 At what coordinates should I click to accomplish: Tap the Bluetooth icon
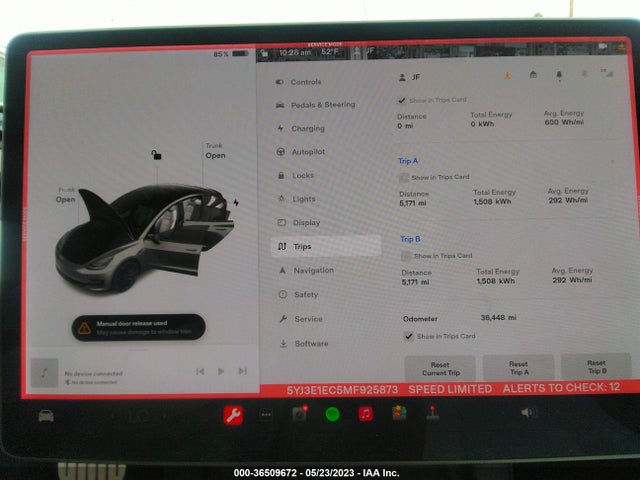click(x=585, y=74)
